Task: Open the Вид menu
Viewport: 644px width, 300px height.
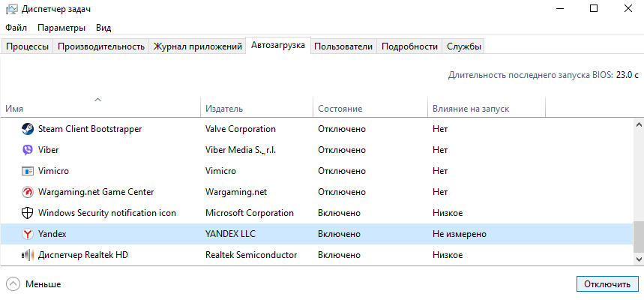Action: click(x=103, y=28)
